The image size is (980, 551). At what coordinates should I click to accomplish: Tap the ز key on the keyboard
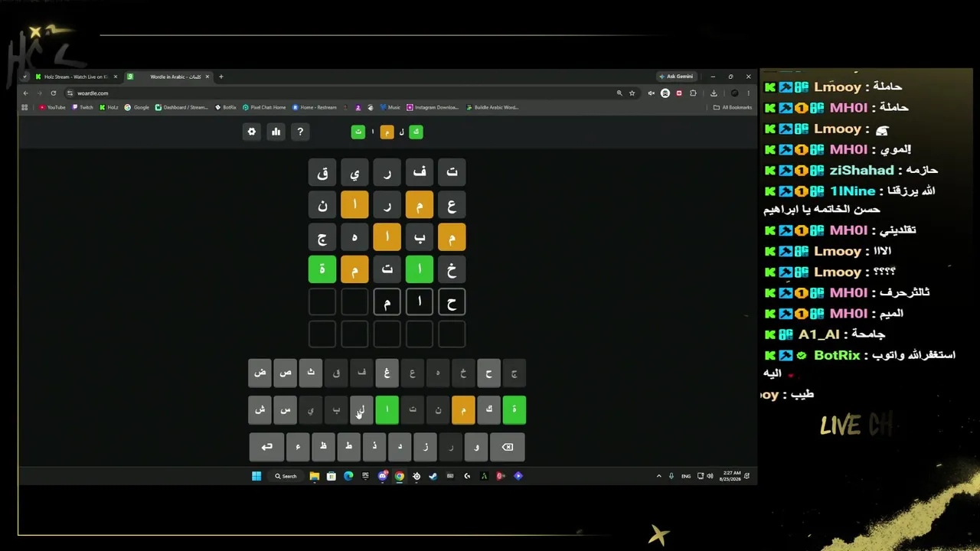pyautogui.click(x=425, y=447)
